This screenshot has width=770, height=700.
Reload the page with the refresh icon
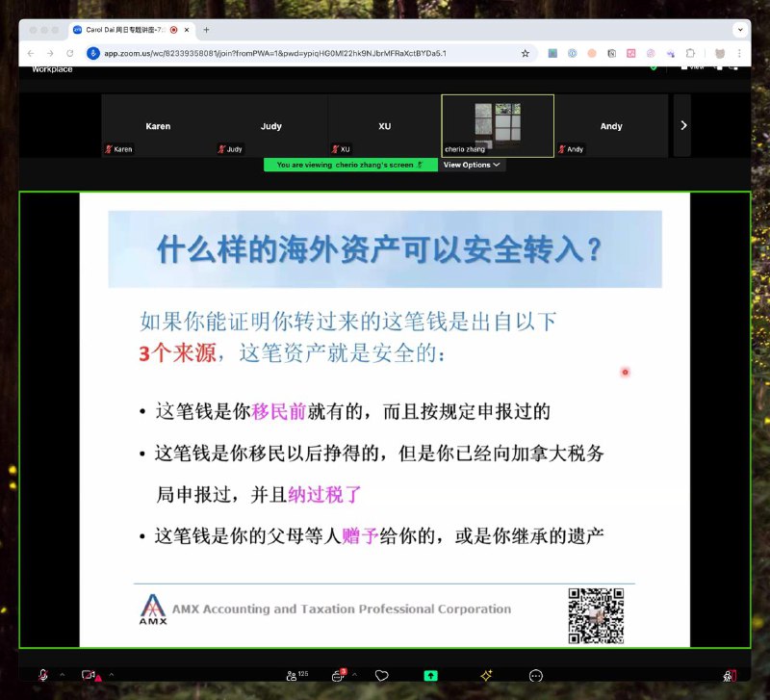point(68,54)
